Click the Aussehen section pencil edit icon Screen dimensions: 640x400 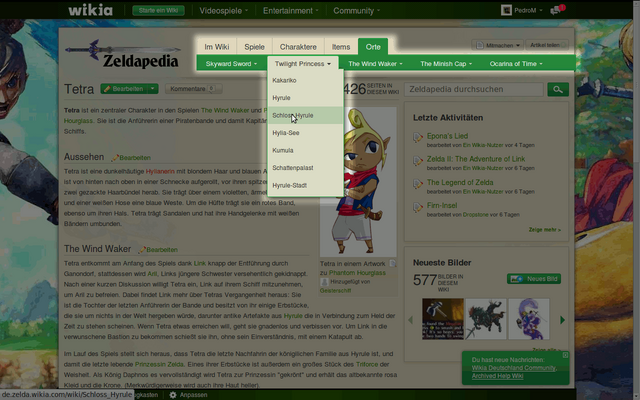click(x=115, y=158)
